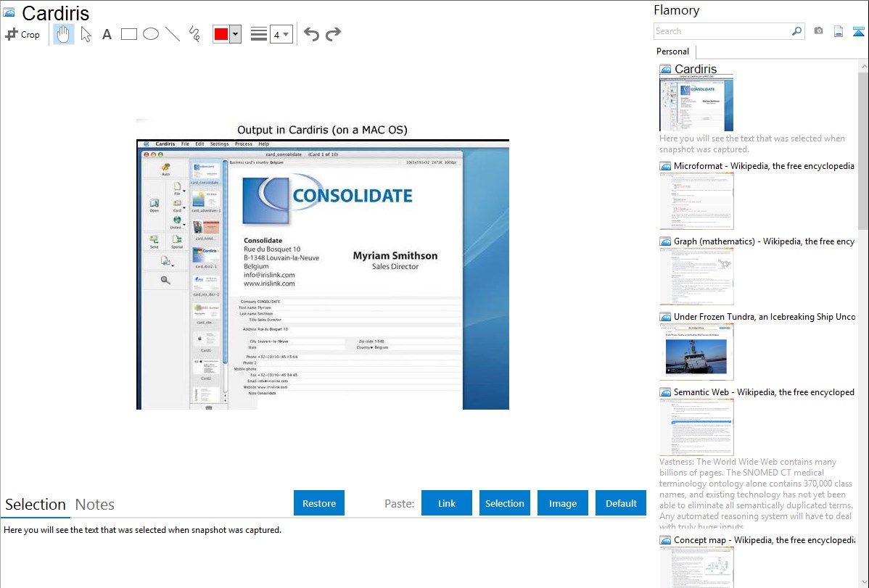869x588 pixels.
Task: Click the icon beside Under Frozen Tundra title
Action: [x=666, y=317]
